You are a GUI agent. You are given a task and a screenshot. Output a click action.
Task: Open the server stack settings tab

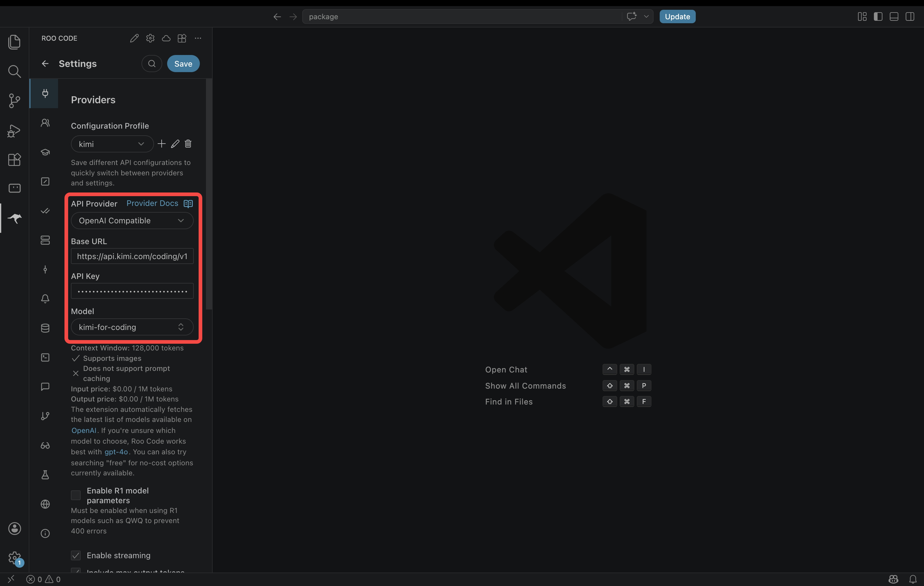(45, 240)
